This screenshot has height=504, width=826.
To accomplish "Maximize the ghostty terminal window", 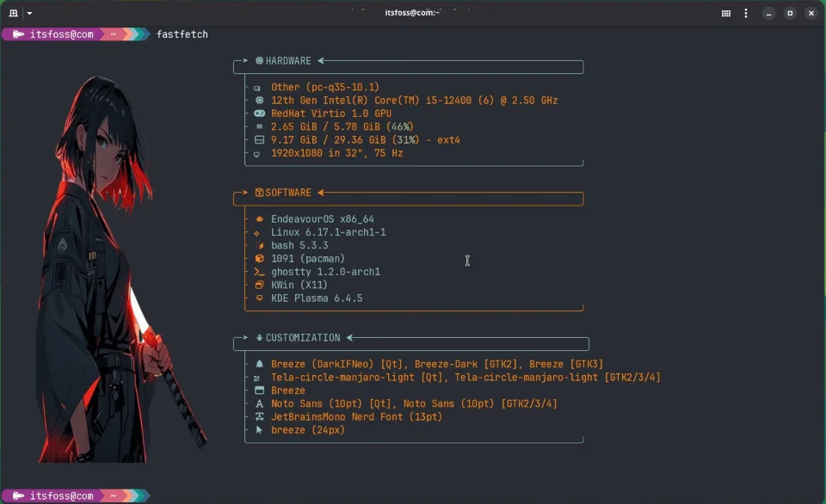I will coord(790,13).
